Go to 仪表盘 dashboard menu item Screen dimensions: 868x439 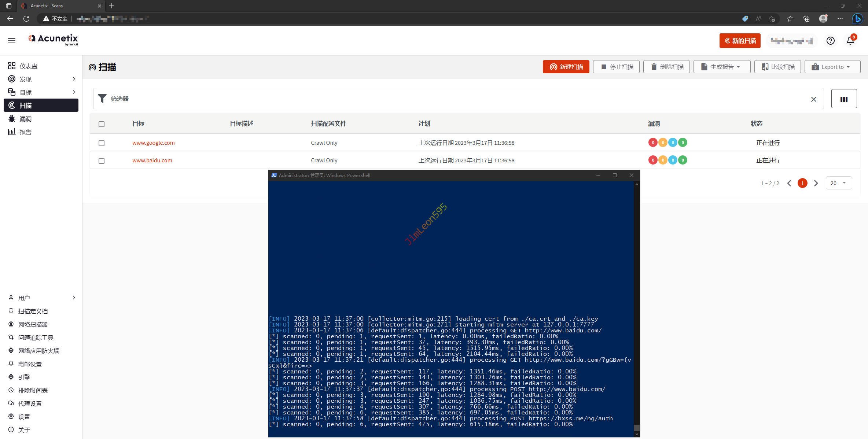(x=28, y=66)
